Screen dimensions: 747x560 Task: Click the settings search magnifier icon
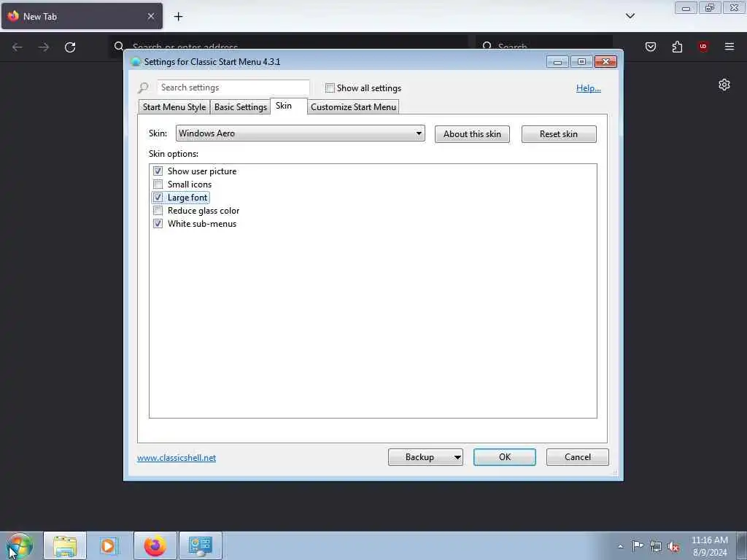pyautogui.click(x=143, y=87)
